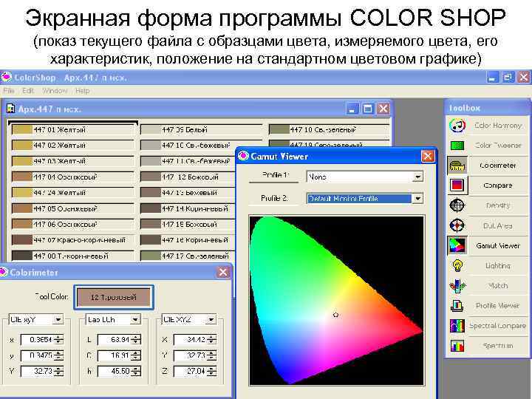The image size is (532, 399).
Task: Click the color marker on gamut diagram
Action: (x=335, y=315)
